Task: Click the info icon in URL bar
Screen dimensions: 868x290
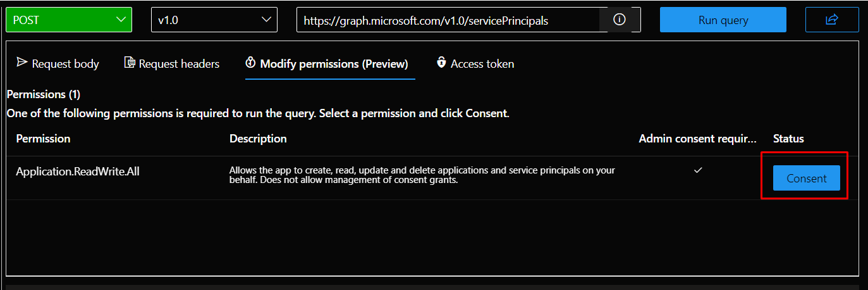Action: pos(620,20)
